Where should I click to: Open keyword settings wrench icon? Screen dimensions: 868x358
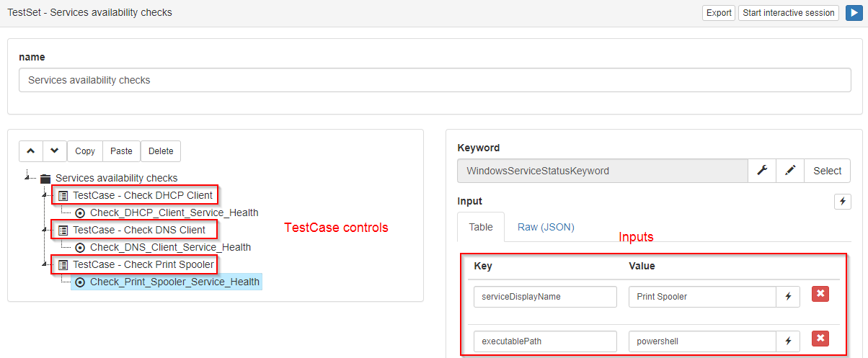[x=761, y=171]
